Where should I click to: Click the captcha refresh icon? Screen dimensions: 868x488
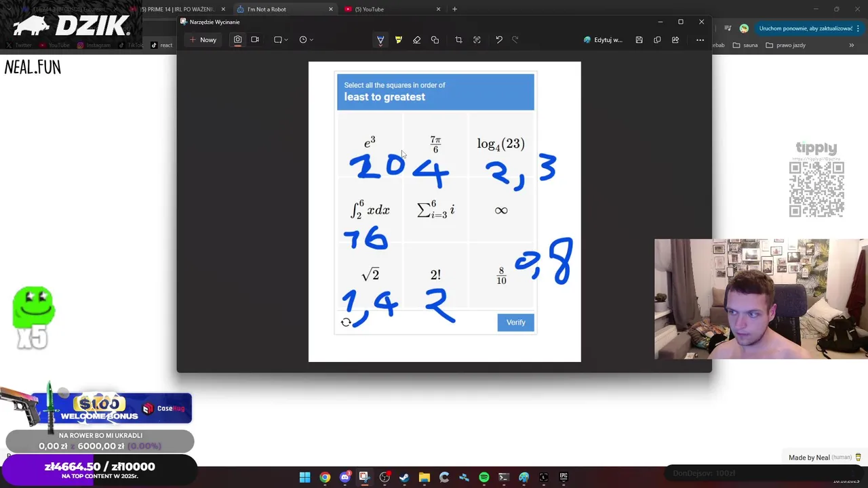tap(346, 323)
